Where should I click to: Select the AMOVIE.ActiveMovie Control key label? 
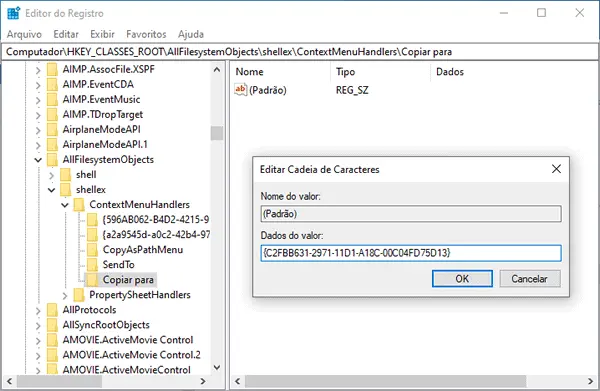(128, 340)
